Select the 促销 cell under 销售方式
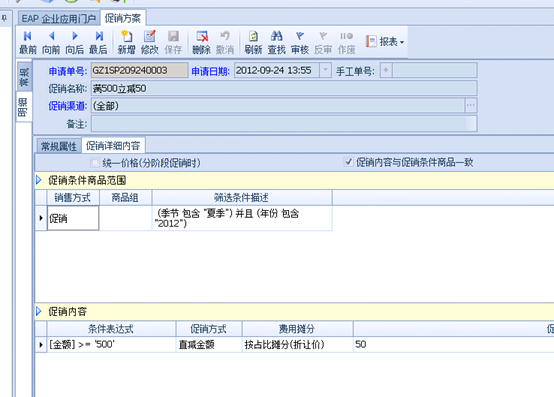Viewport: 554px width, 397px height. (73, 218)
